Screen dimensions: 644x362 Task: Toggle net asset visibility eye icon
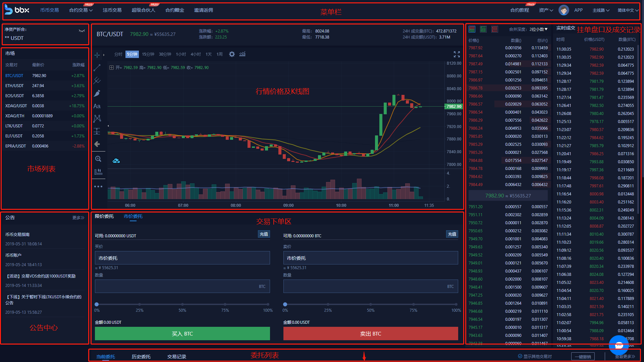(82, 31)
